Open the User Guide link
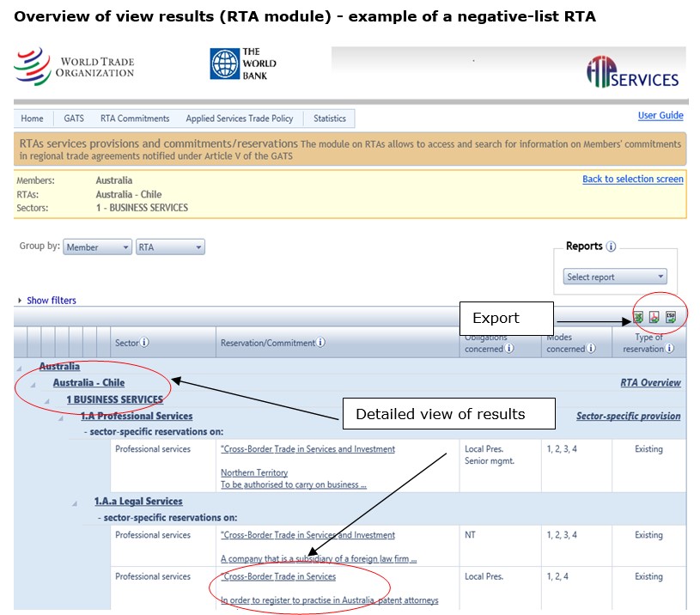This screenshot has width=700, height=615. tap(660, 115)
